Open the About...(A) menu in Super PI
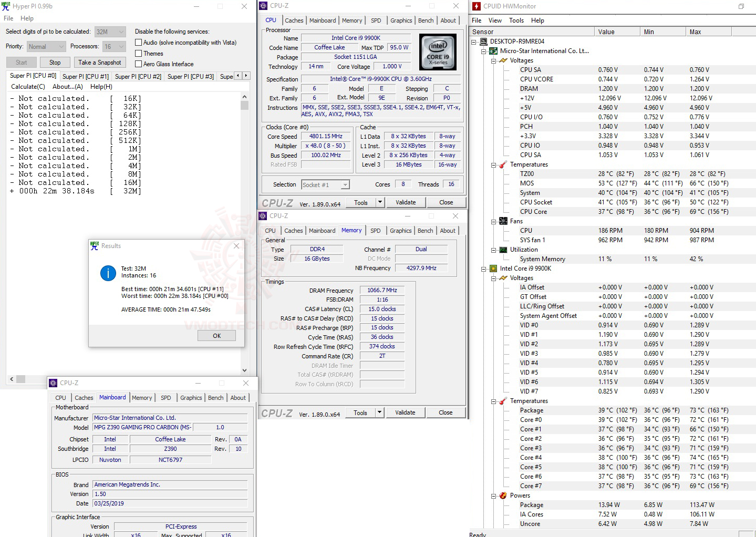The height and width of the screenshot is (537, 756). 68,87
